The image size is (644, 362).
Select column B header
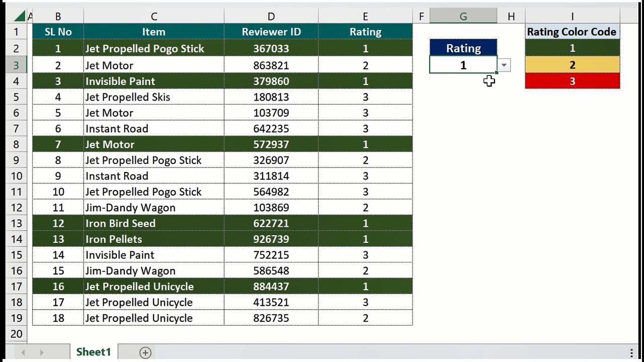58,17
